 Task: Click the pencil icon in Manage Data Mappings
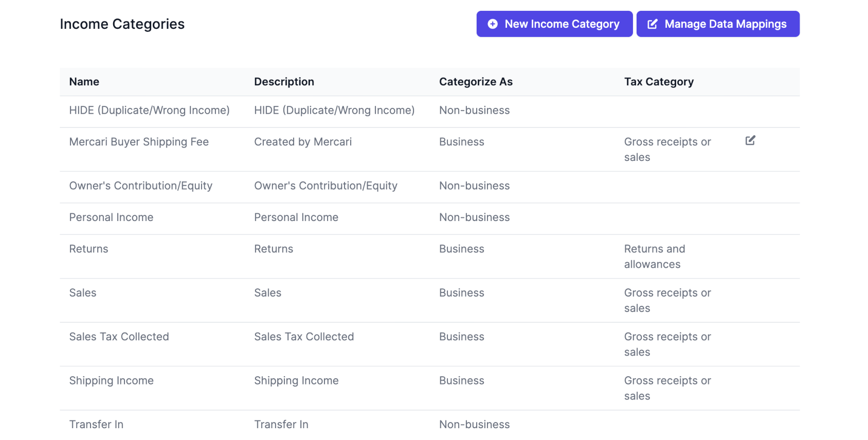(653, 24)
